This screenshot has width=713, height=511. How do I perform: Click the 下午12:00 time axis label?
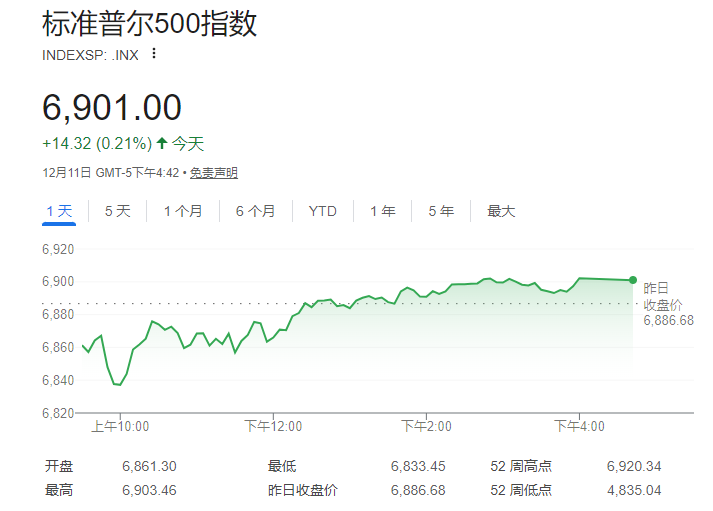(273, 426)
